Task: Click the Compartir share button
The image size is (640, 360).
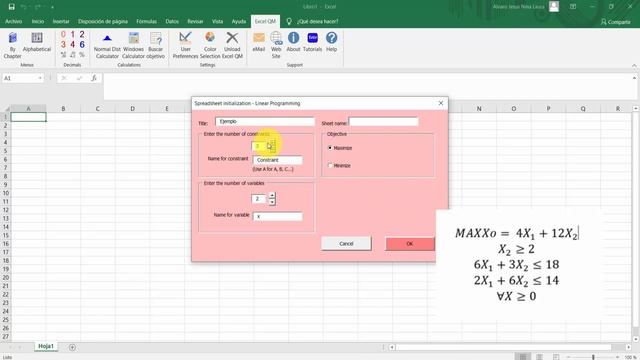Action: point(616,22)
